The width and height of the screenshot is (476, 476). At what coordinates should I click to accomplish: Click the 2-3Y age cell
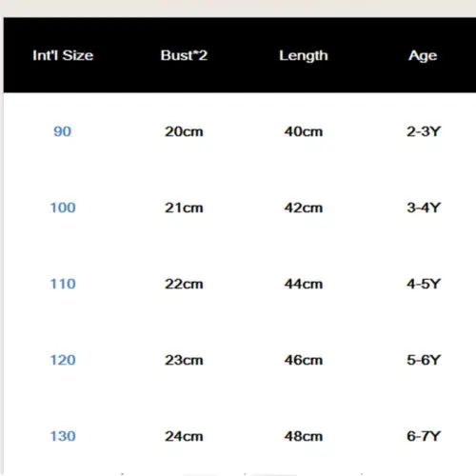(x=424, y=131)
